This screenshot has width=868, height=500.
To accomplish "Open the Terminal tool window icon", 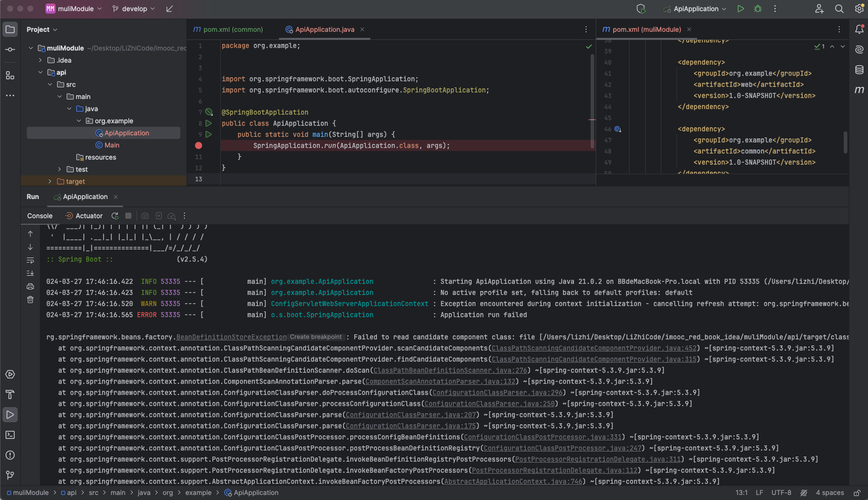I will (10, 435).
